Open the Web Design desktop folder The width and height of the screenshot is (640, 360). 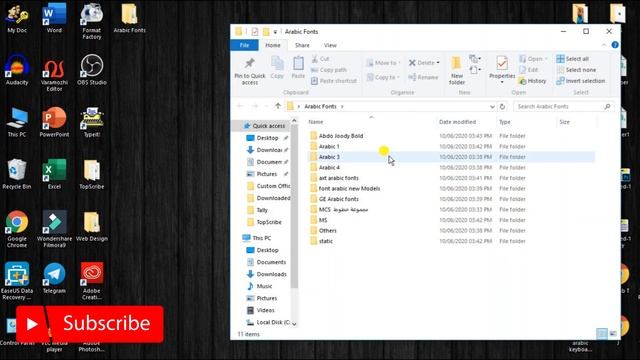click(x=91, y=227)
